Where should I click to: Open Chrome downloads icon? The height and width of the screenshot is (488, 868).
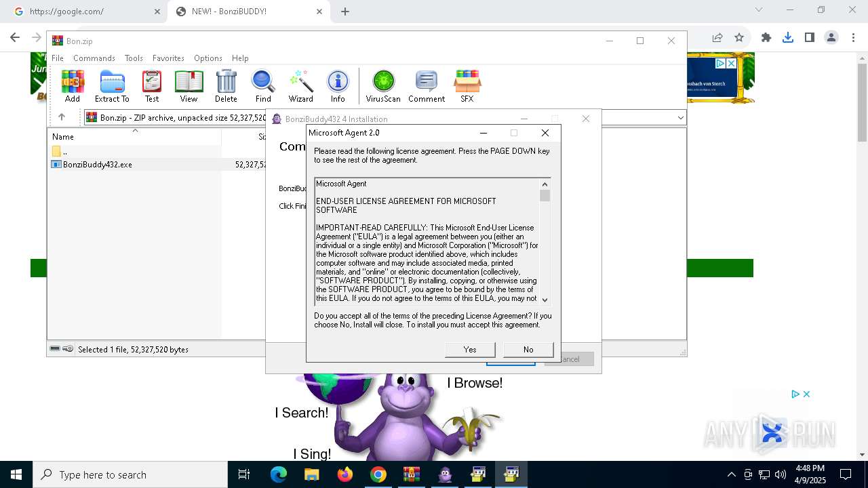pos(788,38)
